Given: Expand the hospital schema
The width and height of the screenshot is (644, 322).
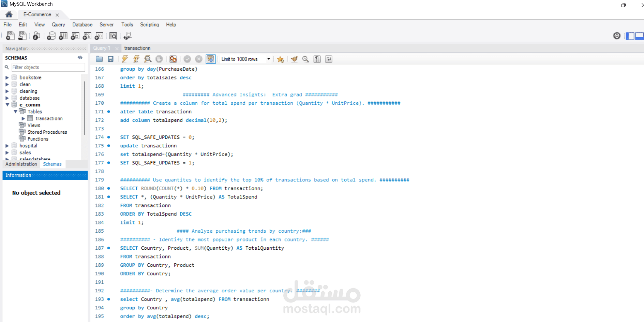Looking at the screenshot, I should (7, 146).
